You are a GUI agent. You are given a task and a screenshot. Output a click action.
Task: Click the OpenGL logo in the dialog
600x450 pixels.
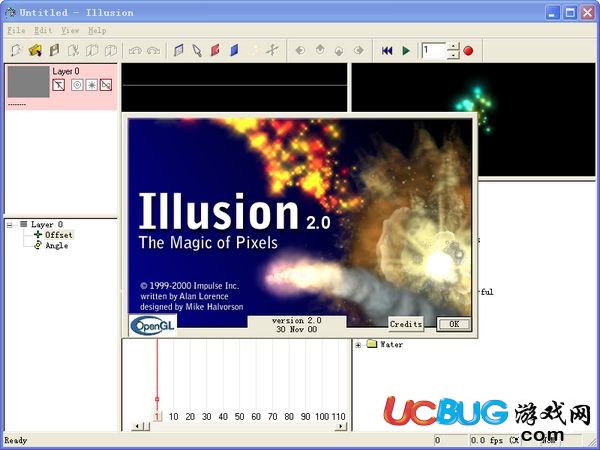pyautogui.click(x=153, y=326)
